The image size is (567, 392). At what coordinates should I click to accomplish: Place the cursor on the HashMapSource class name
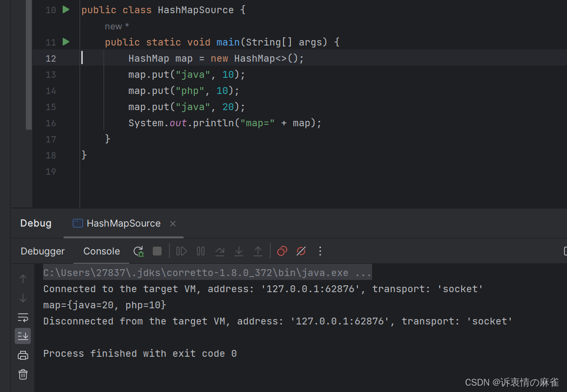click(x=196, y=10)
